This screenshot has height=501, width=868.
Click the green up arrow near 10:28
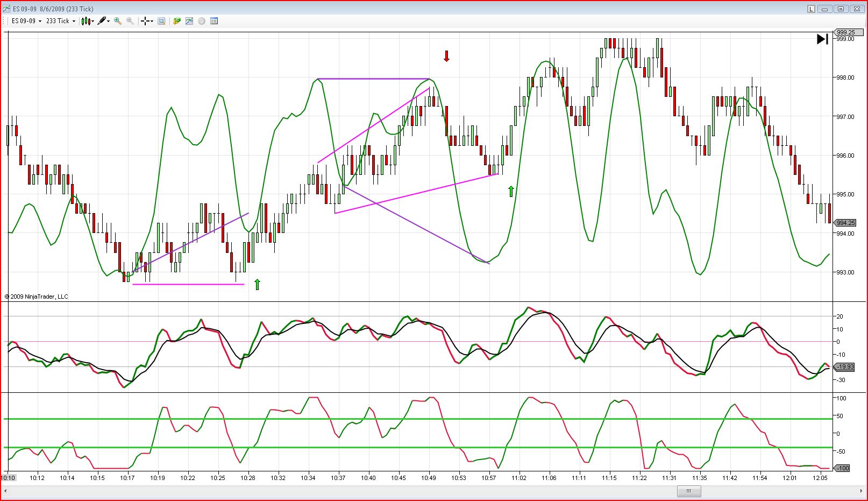[257, 284]
